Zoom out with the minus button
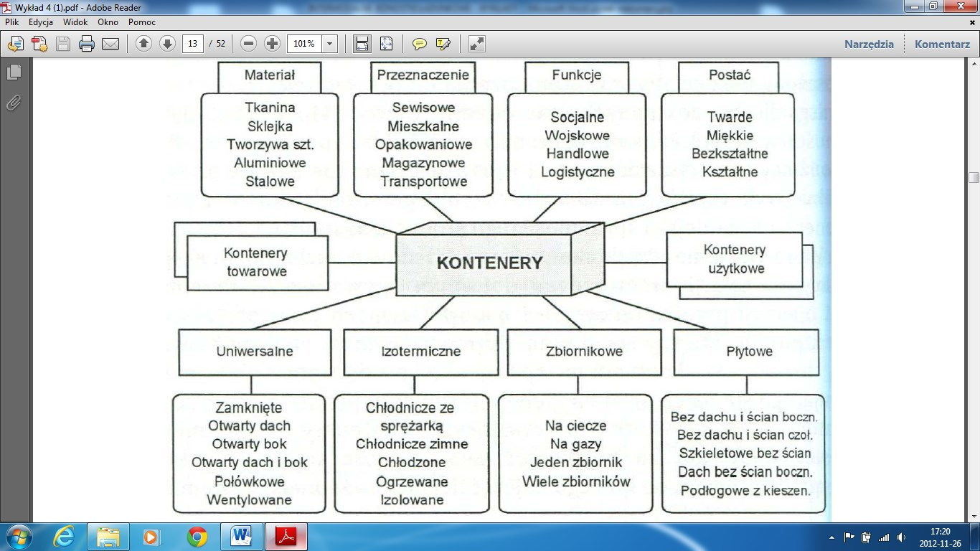The width and height of the screenshot is (980, 551). pos(248,44)
